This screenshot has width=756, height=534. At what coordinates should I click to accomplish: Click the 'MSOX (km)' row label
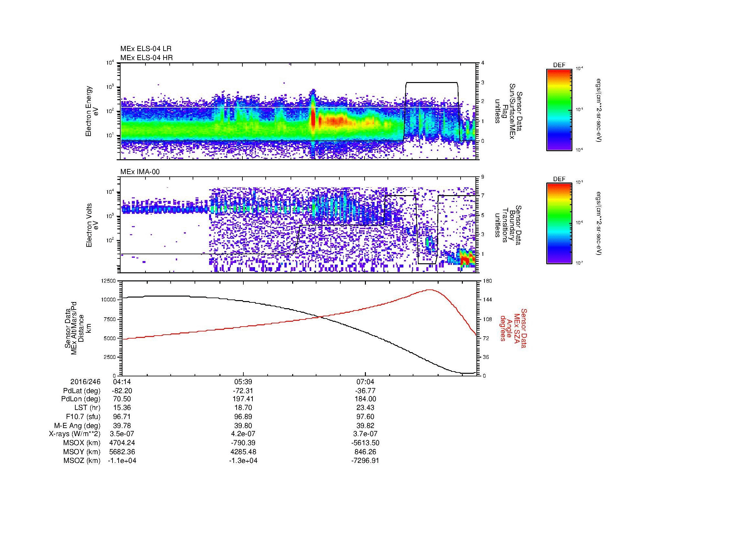pyautogui.click(x=82, y=443)
